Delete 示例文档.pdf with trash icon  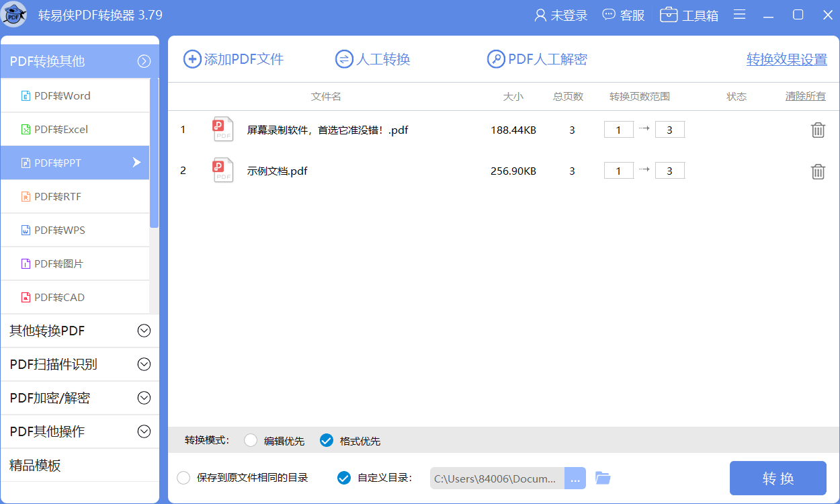(818, 171)
